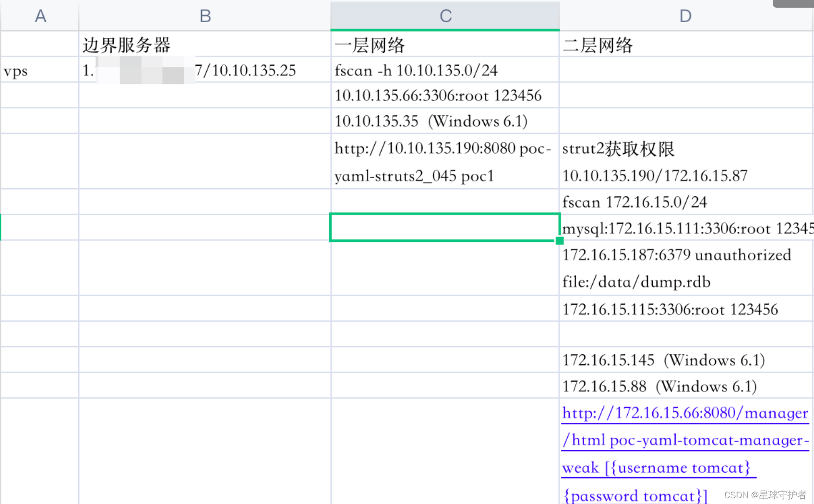Viewport: 814px width, 504px height.
Task: Click the cell labeled 边界服务器
Action: click(x=205, y=45)
